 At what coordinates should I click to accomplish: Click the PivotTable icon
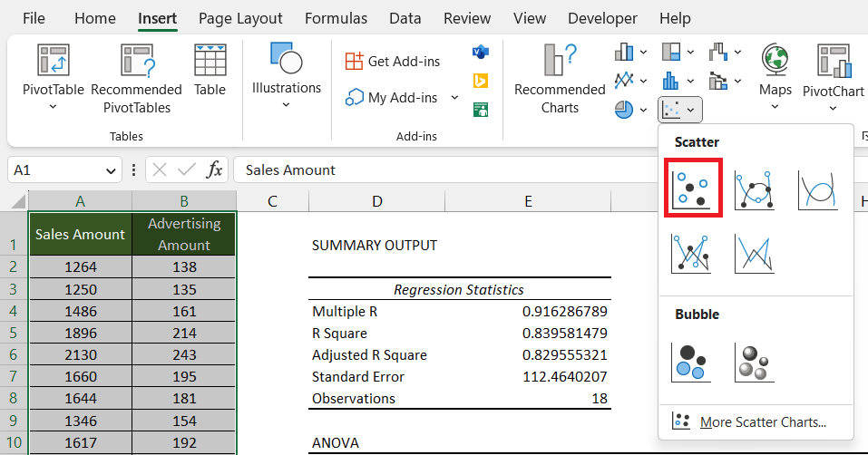click(x=54, y=60)
